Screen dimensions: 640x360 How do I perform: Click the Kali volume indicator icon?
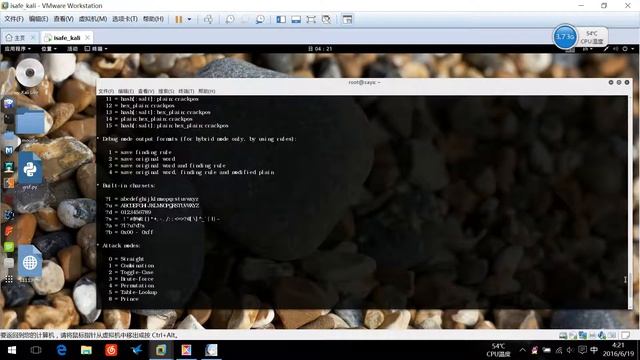615,49
